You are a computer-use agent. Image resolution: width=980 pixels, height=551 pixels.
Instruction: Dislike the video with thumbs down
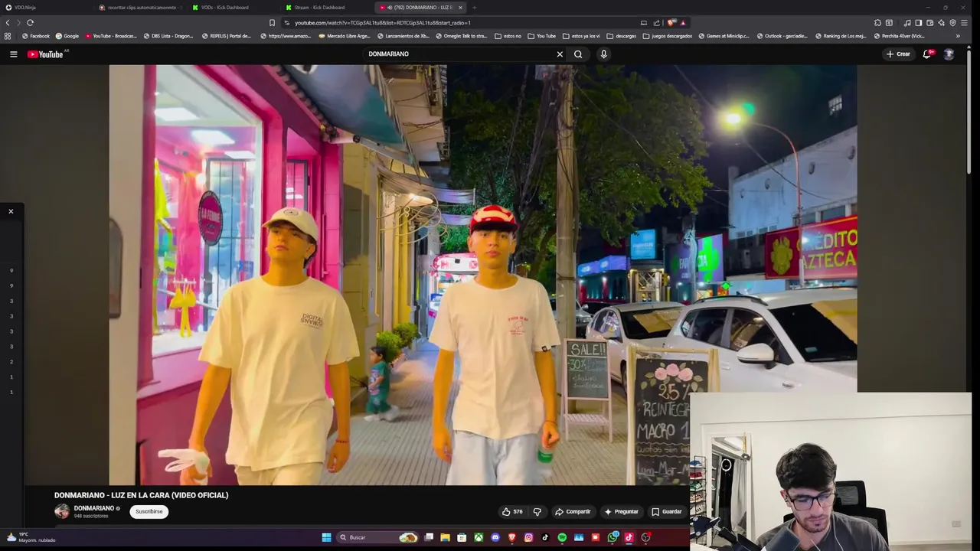(537, 511)
